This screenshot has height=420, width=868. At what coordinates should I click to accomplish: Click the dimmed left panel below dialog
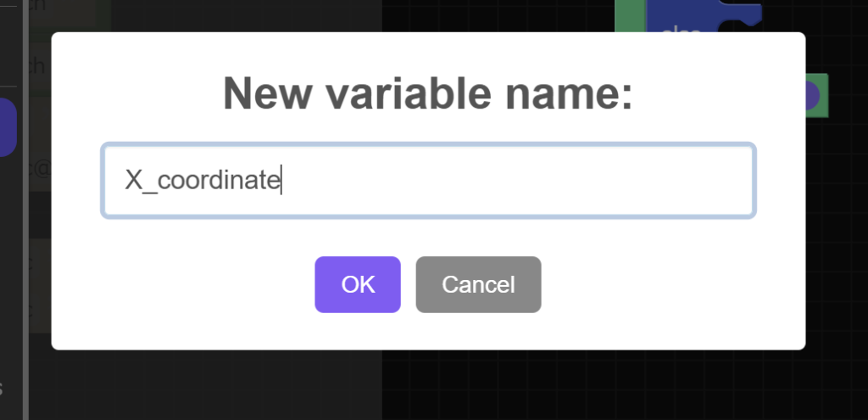203,386
